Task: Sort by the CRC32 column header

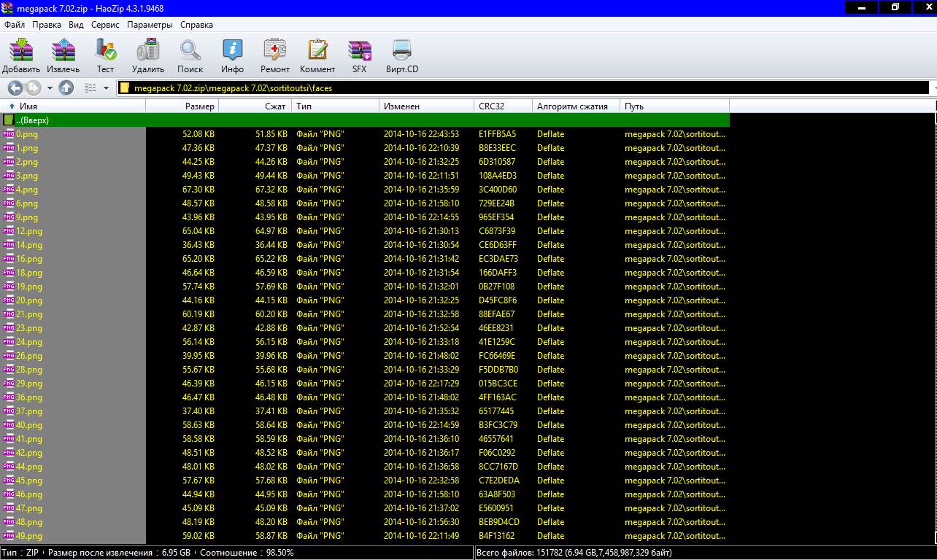Action: [503, 106]
